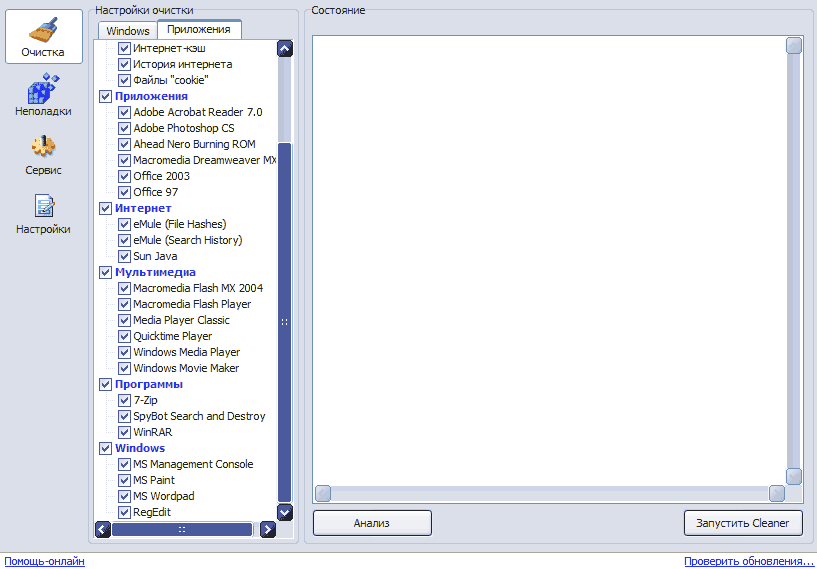This screenshot has height=569, width=817.
Task: Open the Сервис (Tools) section icon
Action: (44, 155)
